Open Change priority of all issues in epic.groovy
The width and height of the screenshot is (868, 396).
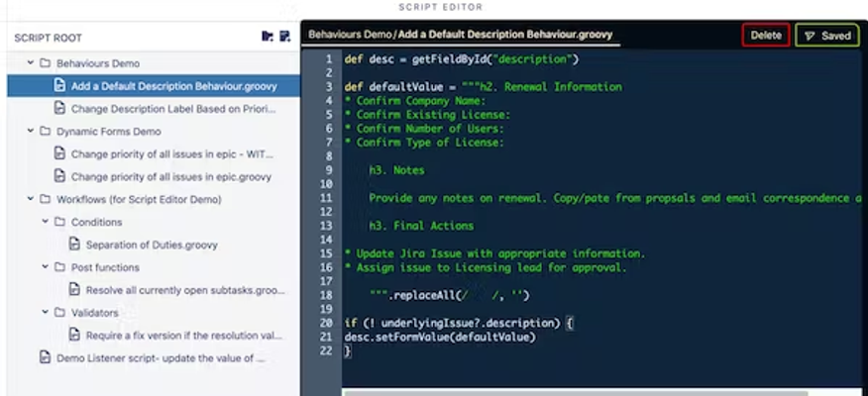point(171,177)
